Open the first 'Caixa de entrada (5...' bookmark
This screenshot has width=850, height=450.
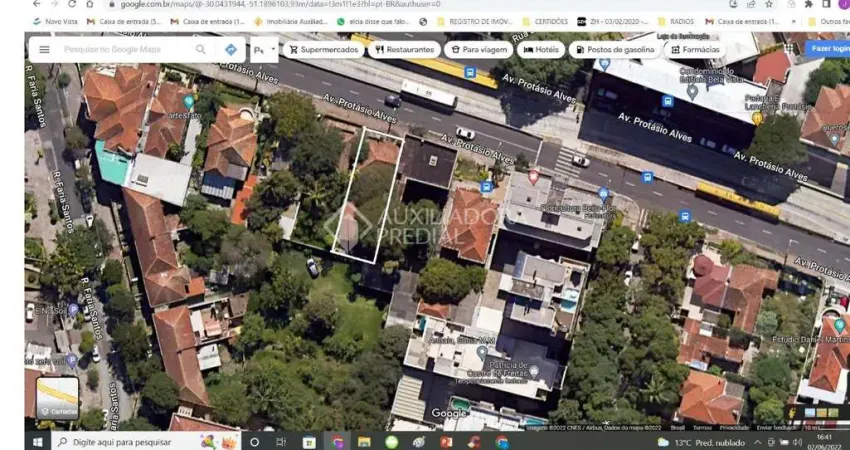point(124,22)
